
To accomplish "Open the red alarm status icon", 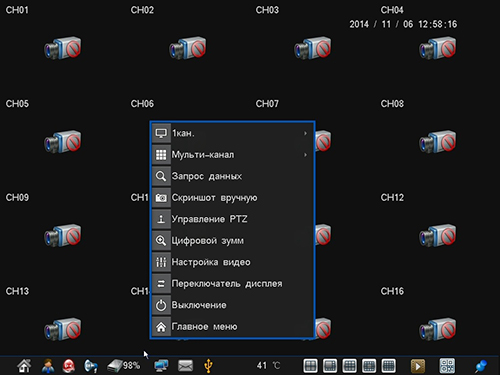I will click(x=69, y=366).
